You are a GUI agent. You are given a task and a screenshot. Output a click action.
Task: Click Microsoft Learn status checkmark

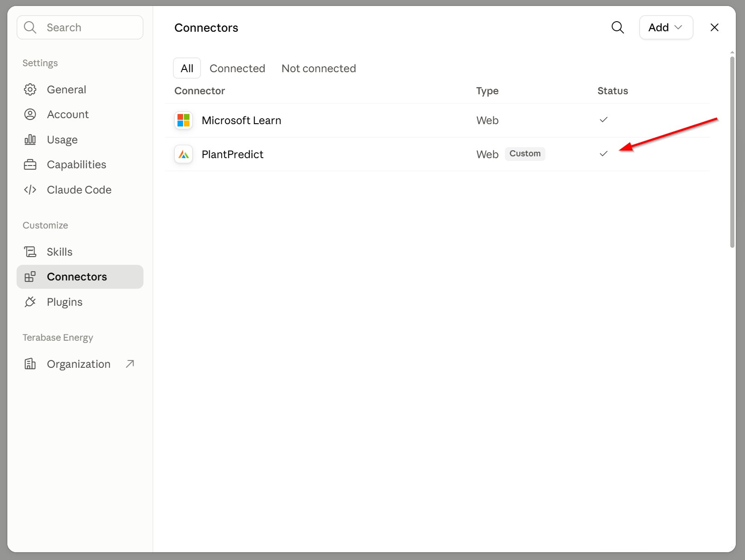[x=604, y=120]
